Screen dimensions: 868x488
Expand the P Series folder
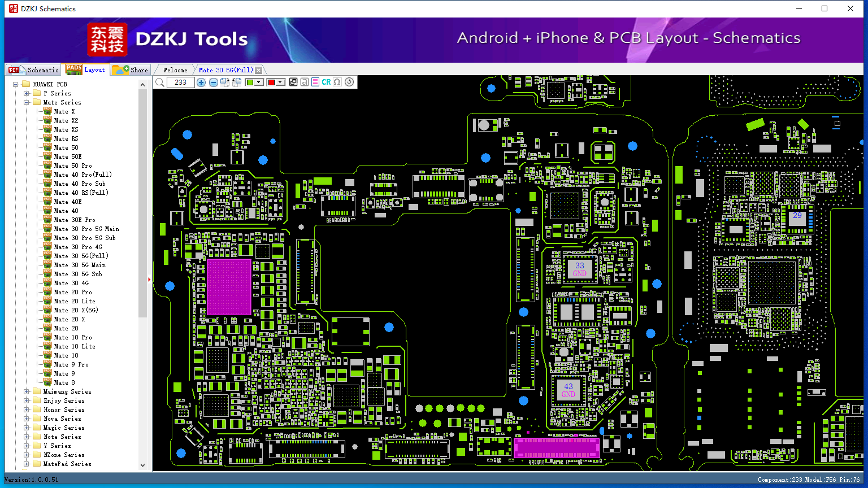tap(26, 93)
